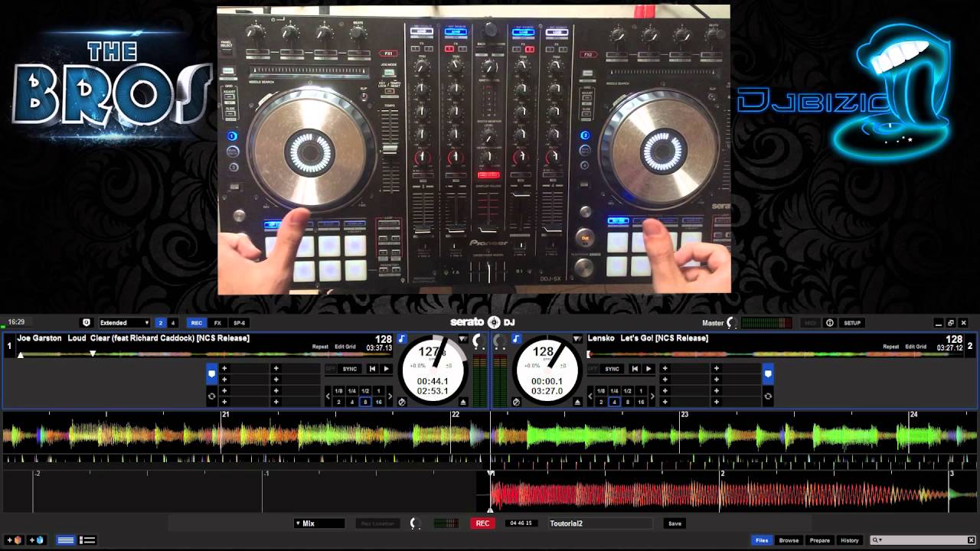Open tempo range dropdown on deck 2
Image resolution: width=980 pixels, height=551 pixels.
579,338
